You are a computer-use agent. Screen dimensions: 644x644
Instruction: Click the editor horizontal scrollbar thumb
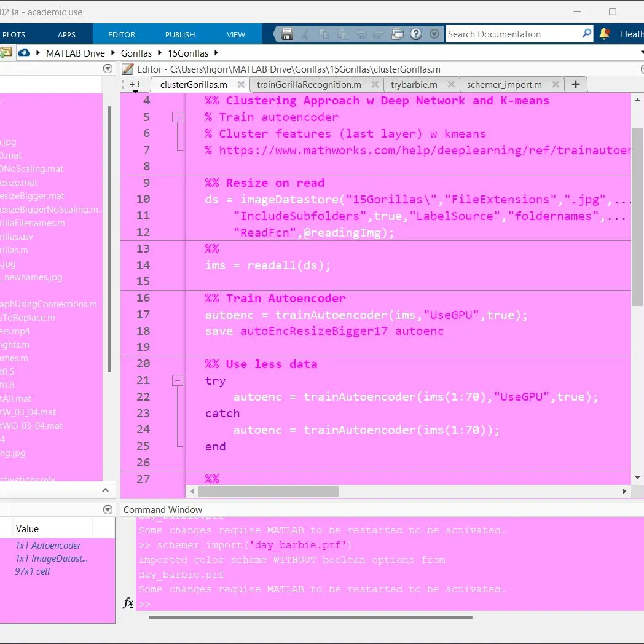(268, 491)
